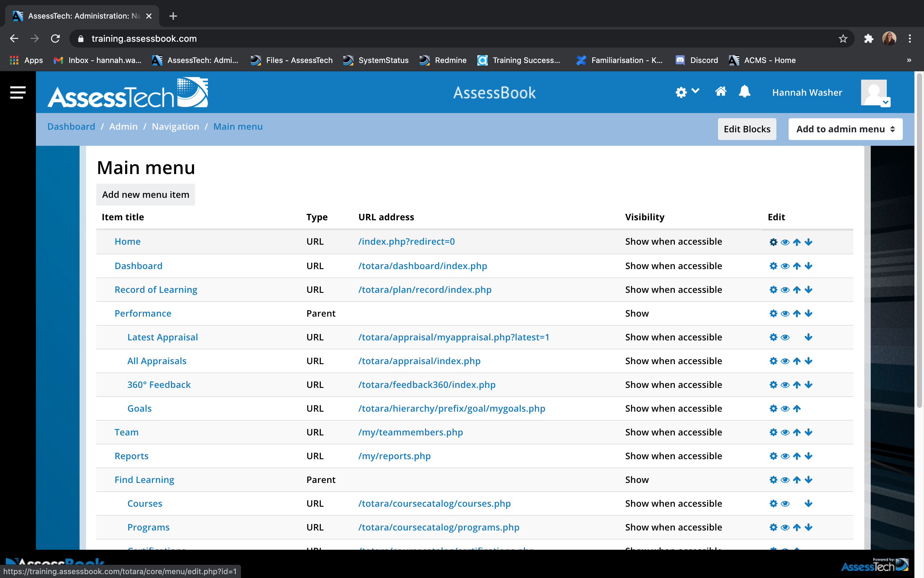Move Dashboard row up with arrow
Screen dimensions: 924x578
pos(797,266)
